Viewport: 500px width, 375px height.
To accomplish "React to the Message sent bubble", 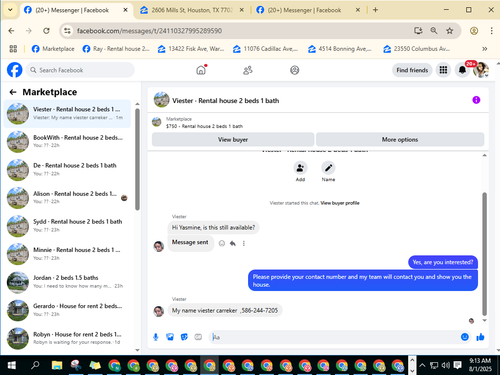I will [x=222, y=243].
